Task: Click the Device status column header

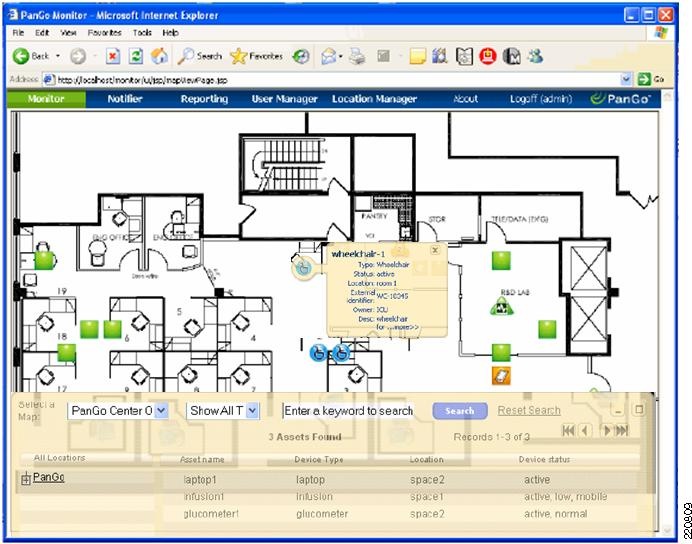Action: [544, 459]
